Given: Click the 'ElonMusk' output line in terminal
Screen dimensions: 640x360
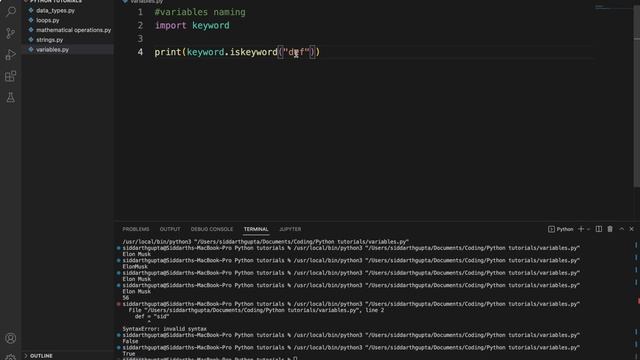Looking at the screenshot, I should point(135,267).
